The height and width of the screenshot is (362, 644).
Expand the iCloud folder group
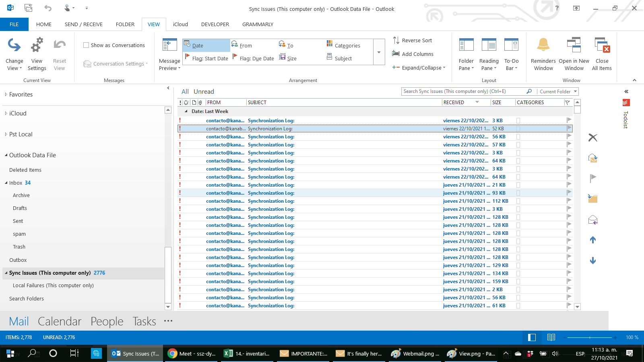6,113
